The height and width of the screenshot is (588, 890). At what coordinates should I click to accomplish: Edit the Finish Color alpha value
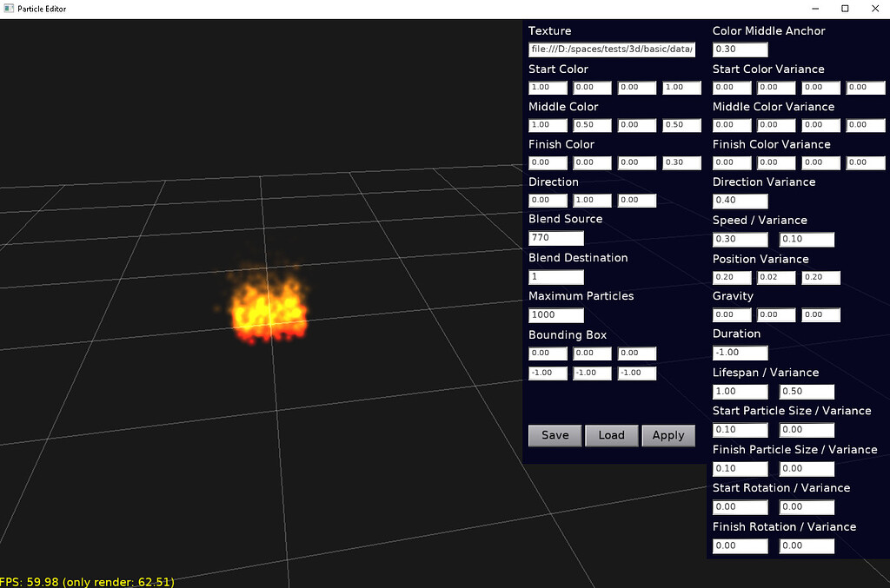coord(681,162)
